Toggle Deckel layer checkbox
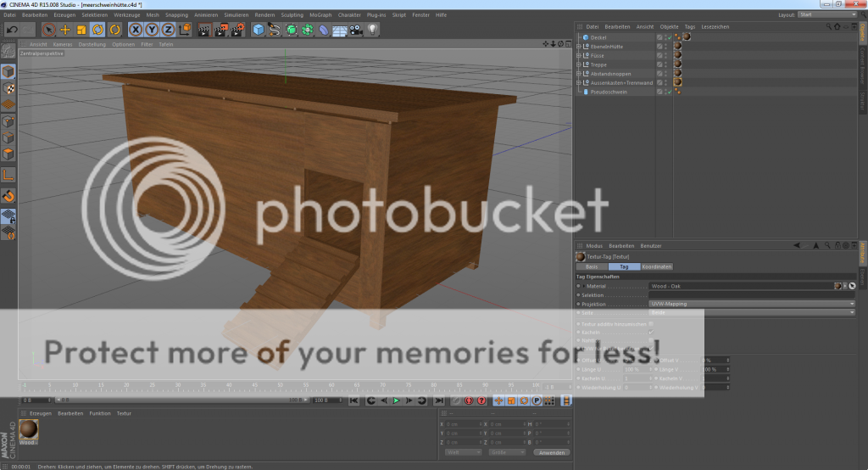868x470 pixels. [x=659, y=37]
